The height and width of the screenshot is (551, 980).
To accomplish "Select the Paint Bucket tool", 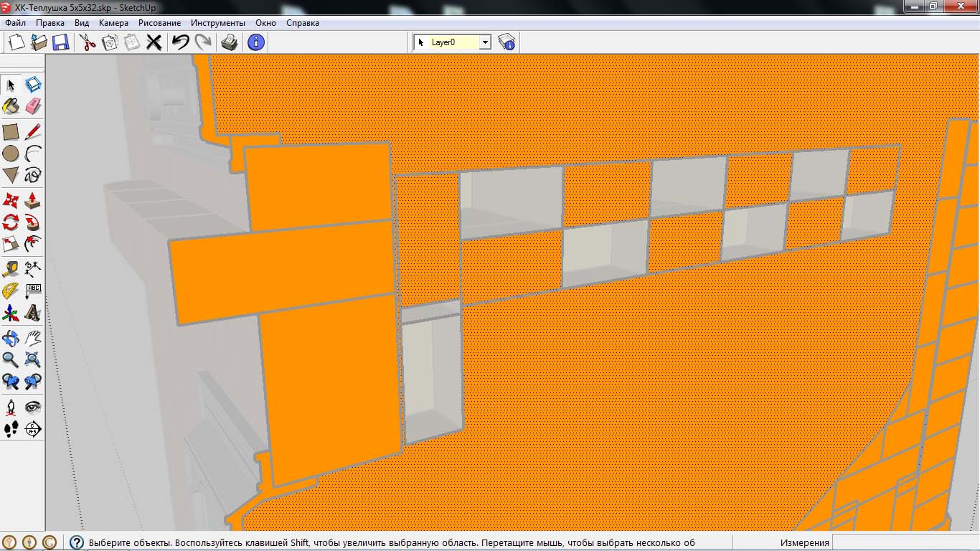I will click(x=11, y=107).
